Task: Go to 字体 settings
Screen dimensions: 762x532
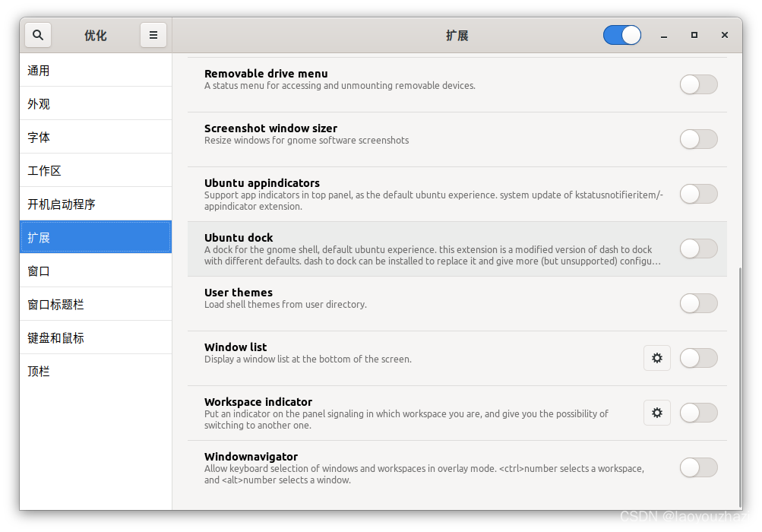Action: click(96, 137)
